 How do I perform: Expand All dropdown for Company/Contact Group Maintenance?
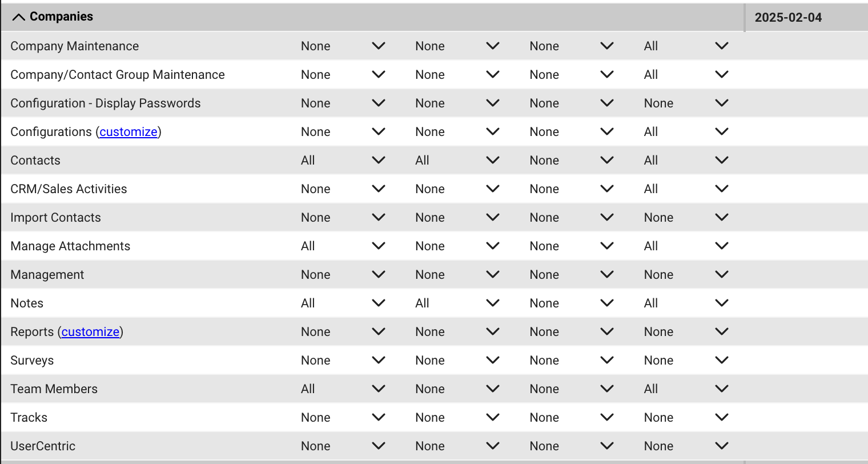pyautogui.click(x=685, y=75)
